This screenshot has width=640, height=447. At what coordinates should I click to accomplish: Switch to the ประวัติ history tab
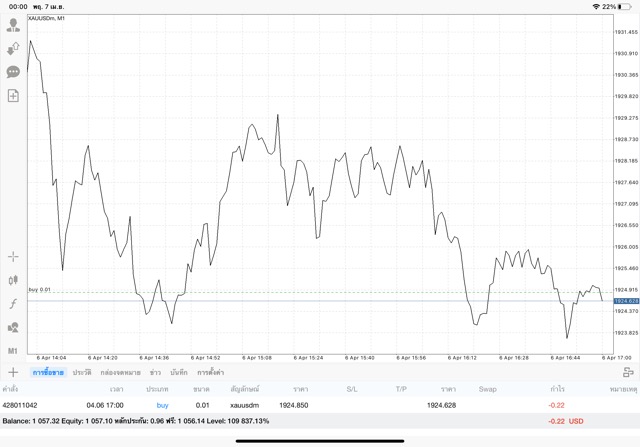coord(81,372)
